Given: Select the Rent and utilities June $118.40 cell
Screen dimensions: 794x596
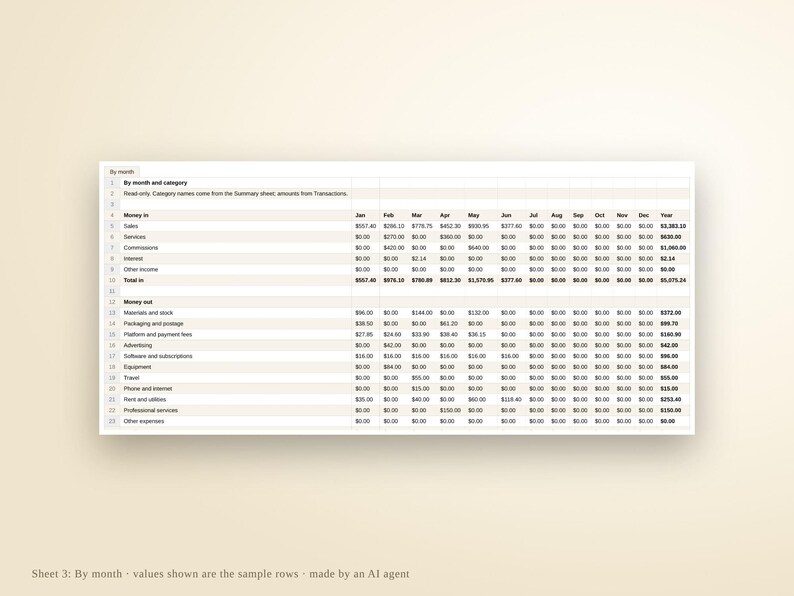Looking at the screenshot, I should point(511,400).
